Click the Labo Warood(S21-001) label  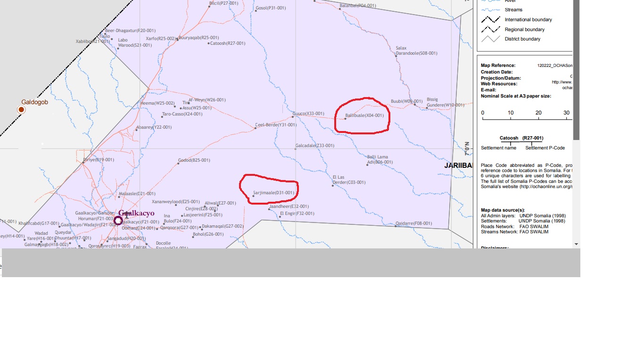(x=135, y=43)
